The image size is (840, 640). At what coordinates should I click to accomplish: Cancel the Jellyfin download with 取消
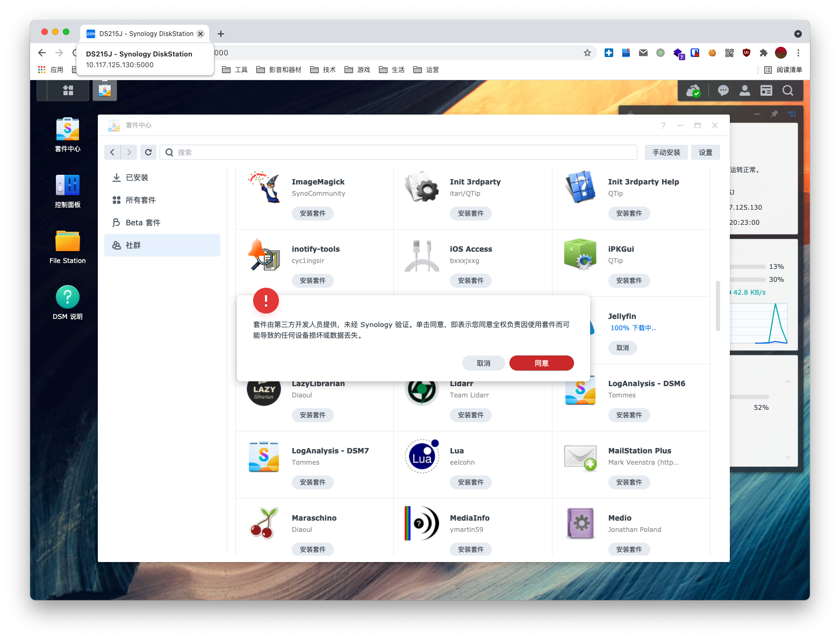623,348
